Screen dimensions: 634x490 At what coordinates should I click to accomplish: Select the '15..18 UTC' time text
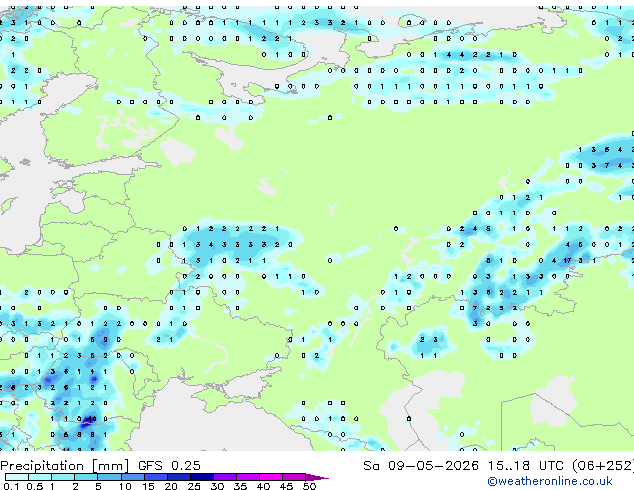pyautogui.click(x=525, y=466)
